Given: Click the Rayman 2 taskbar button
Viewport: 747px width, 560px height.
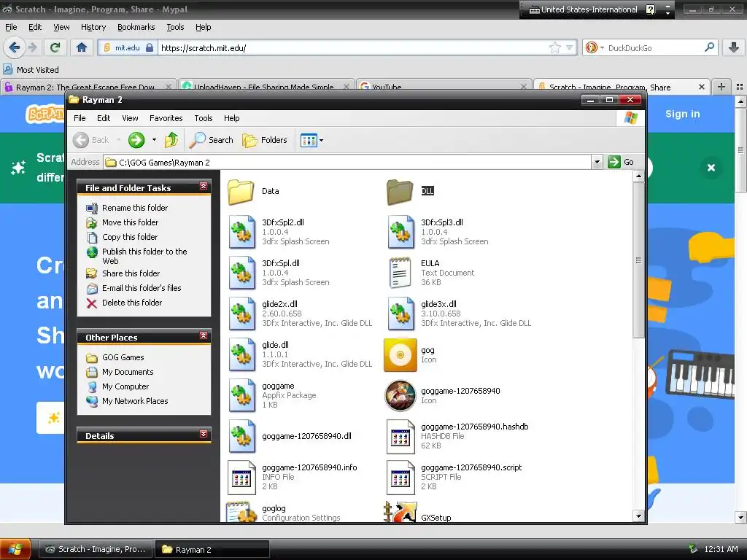Looking at the screenshot, I should pos(212,549).
